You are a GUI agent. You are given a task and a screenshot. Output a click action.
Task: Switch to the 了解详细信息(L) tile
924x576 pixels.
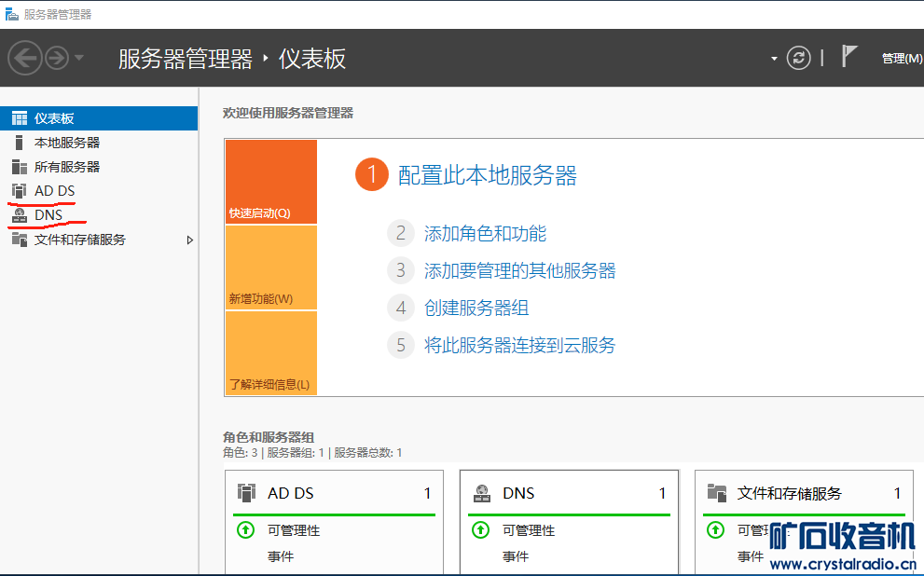tap(270, 354)
